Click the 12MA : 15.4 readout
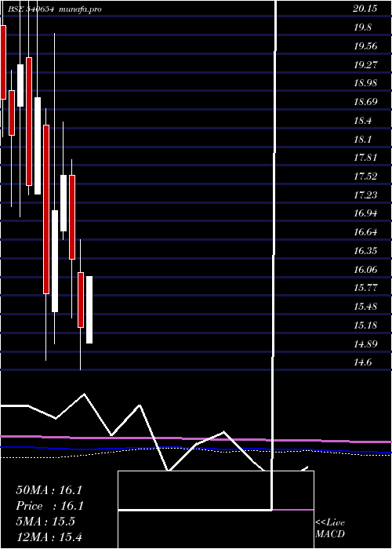The width and height of the screenshot is (392, 549). (49, 537)
